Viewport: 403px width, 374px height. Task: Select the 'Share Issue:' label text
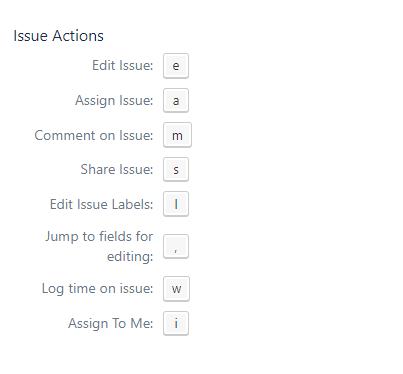click(117, 169)
